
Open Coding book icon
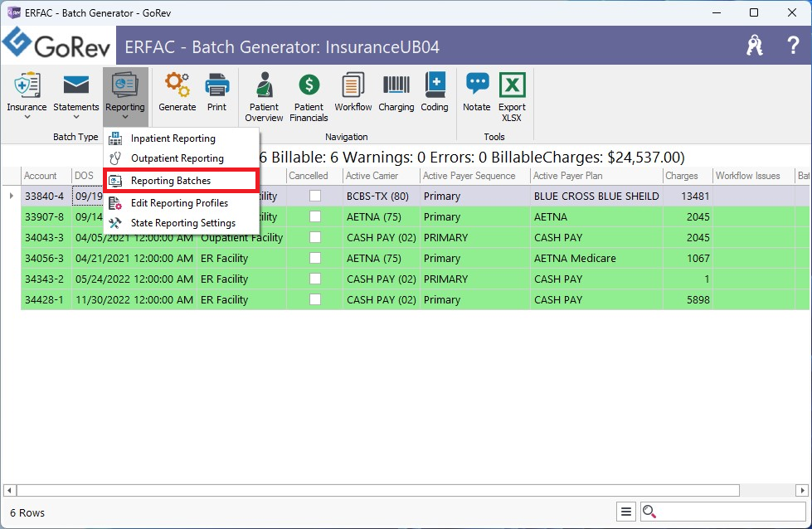(x=435, y=85)
